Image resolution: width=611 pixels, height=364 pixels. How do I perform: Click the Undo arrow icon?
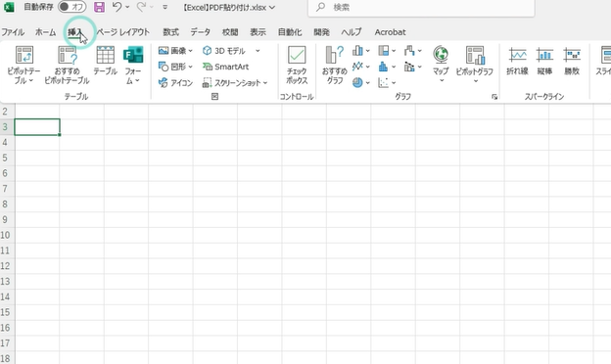117,7
